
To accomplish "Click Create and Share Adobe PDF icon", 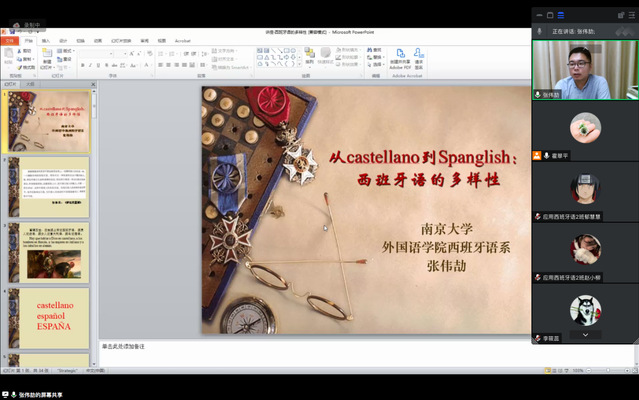I will tap(400, 53).
